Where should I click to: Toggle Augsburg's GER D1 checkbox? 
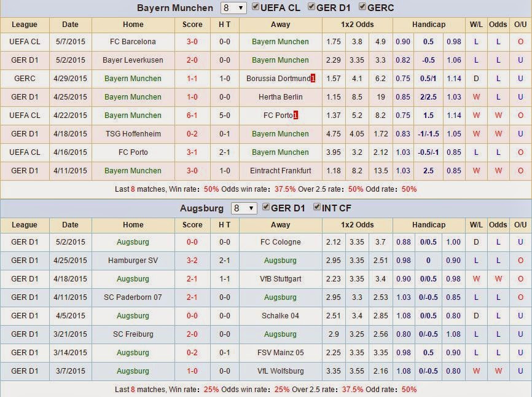pos(267,207)
